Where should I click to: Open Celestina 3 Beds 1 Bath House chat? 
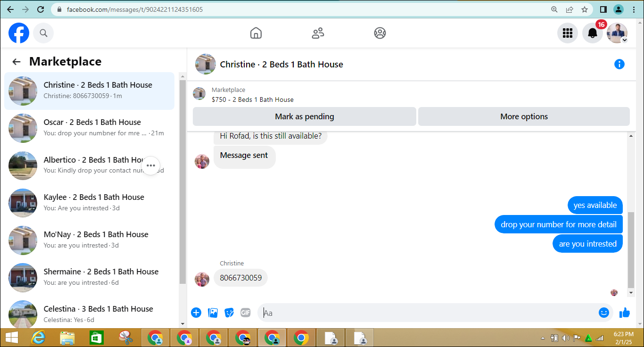tap(90, 314)
